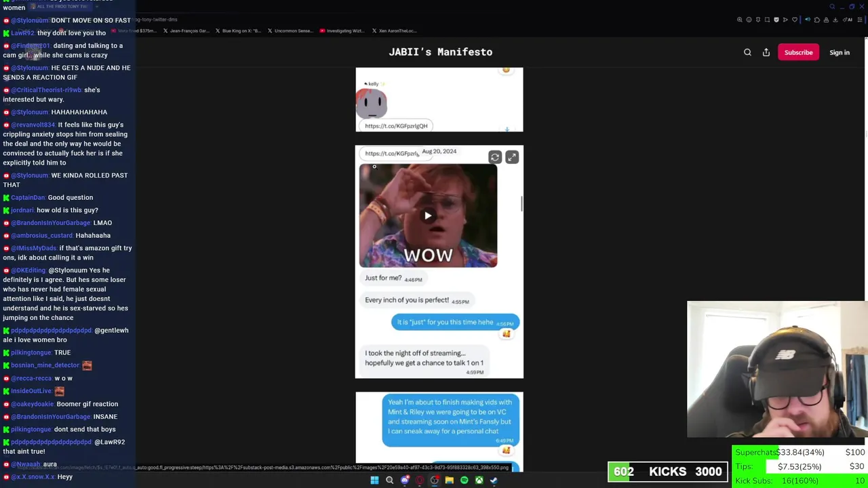Image resolution: width=868 pixels, height=488 pixels.
Task: Click the Kick Subs goal progress bar
Action: pos(800,481)
